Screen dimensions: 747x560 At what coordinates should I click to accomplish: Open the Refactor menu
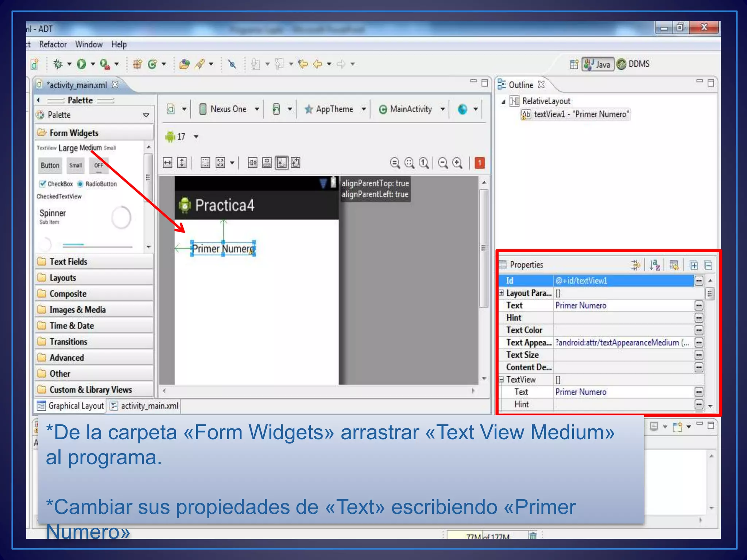point(53,44)
